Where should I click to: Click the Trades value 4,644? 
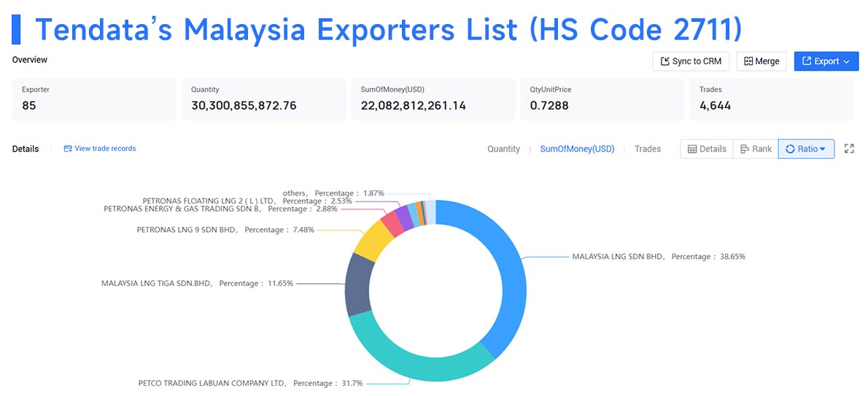716,105
